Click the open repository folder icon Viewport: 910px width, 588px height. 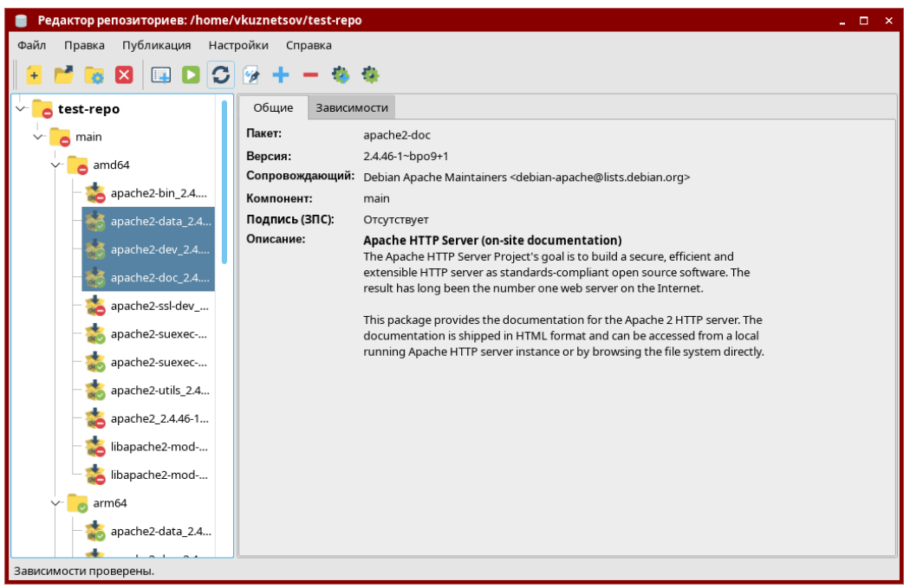tap(63, 75)
